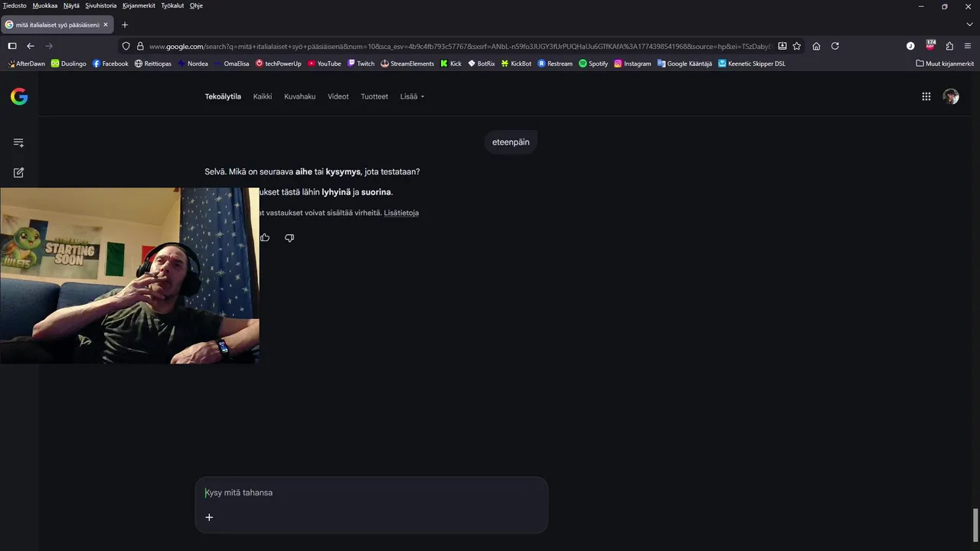Open the AfterDawn bookmark
This screenshot has width=980, height=551.
click(26, 64)
